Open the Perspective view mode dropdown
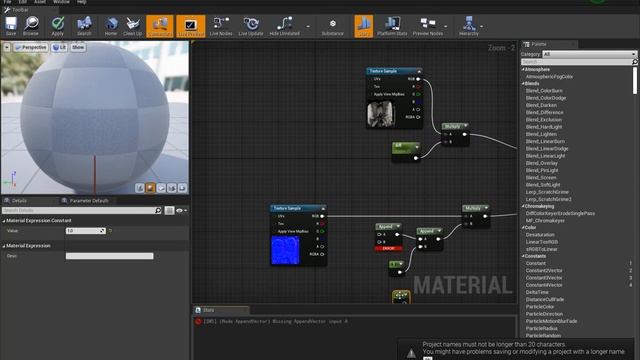 (31, 47)
